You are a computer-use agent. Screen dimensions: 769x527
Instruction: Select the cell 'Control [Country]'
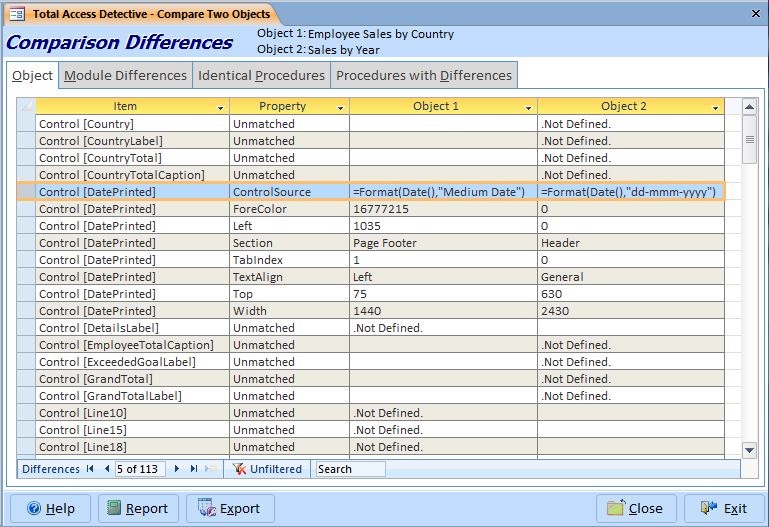point(132,124)
